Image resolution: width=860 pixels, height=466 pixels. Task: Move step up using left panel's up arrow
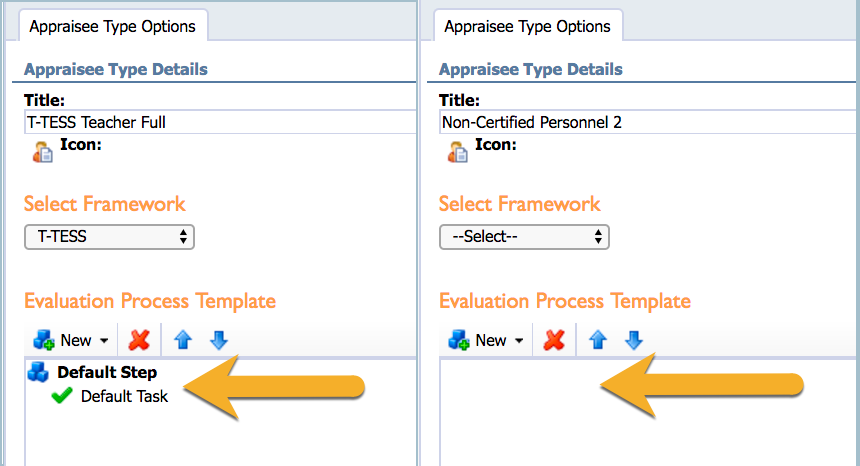[x=183, y=340]
